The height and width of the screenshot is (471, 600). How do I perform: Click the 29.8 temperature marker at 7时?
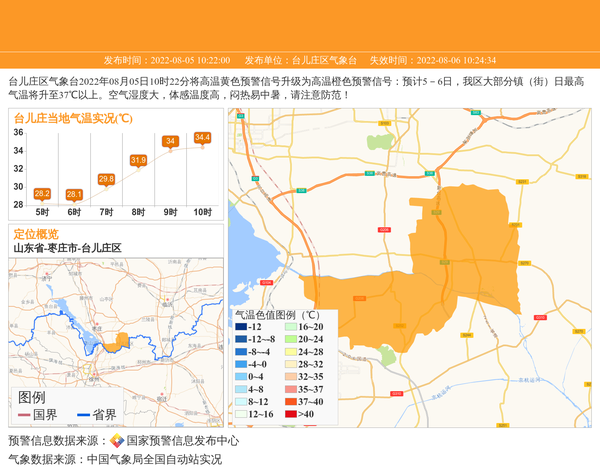click(x=106, y=179)
